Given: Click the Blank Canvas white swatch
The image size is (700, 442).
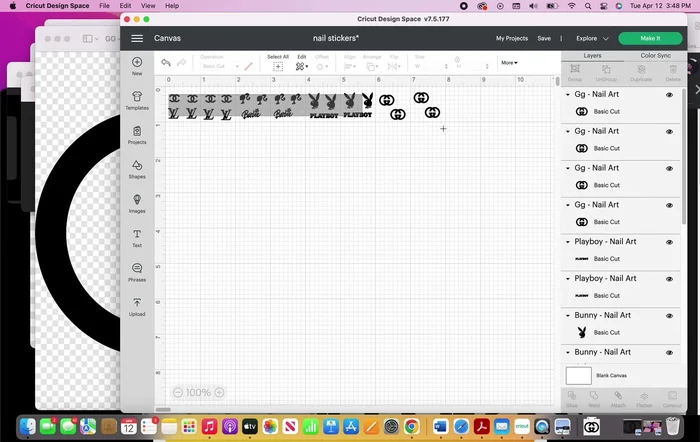Looking at the screenshot, I should tap(579, 375).
